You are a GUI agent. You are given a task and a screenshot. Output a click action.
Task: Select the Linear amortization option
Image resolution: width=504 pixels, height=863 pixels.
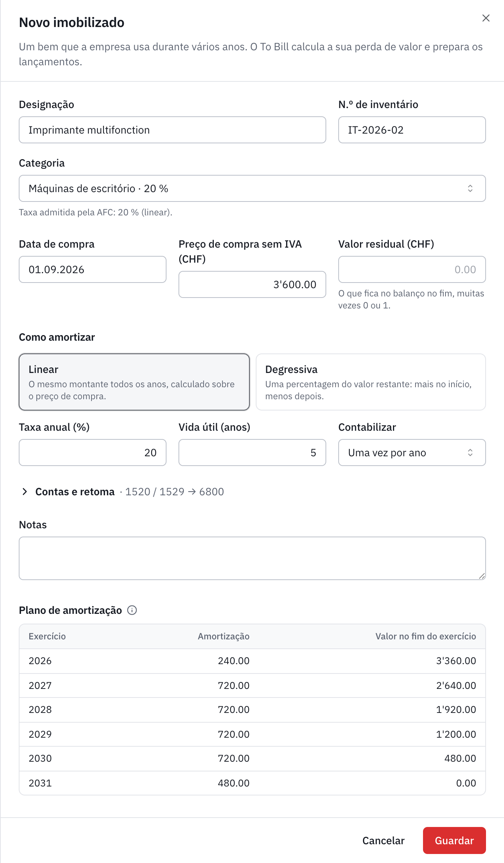tap(134, 382)
